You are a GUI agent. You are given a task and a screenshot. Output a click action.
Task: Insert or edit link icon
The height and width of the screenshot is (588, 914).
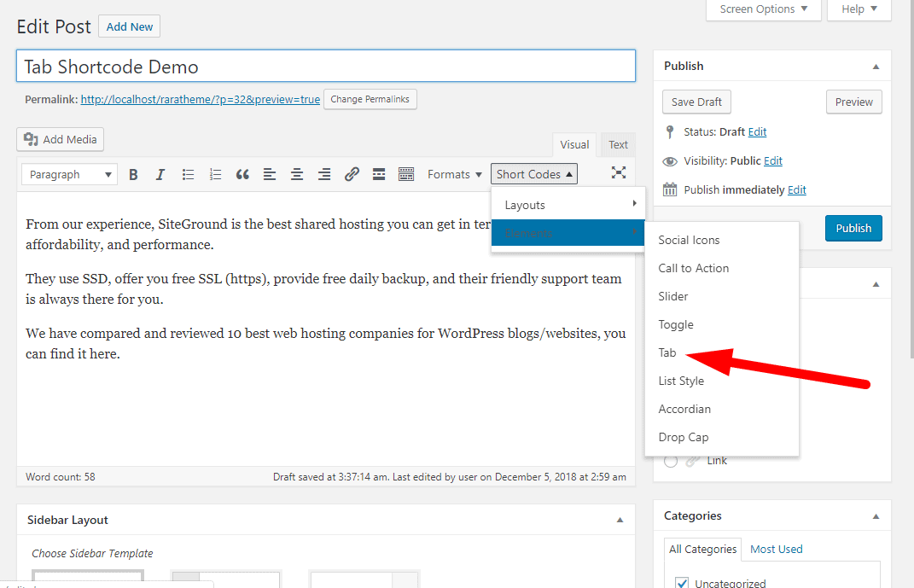[x=352, y=174]
